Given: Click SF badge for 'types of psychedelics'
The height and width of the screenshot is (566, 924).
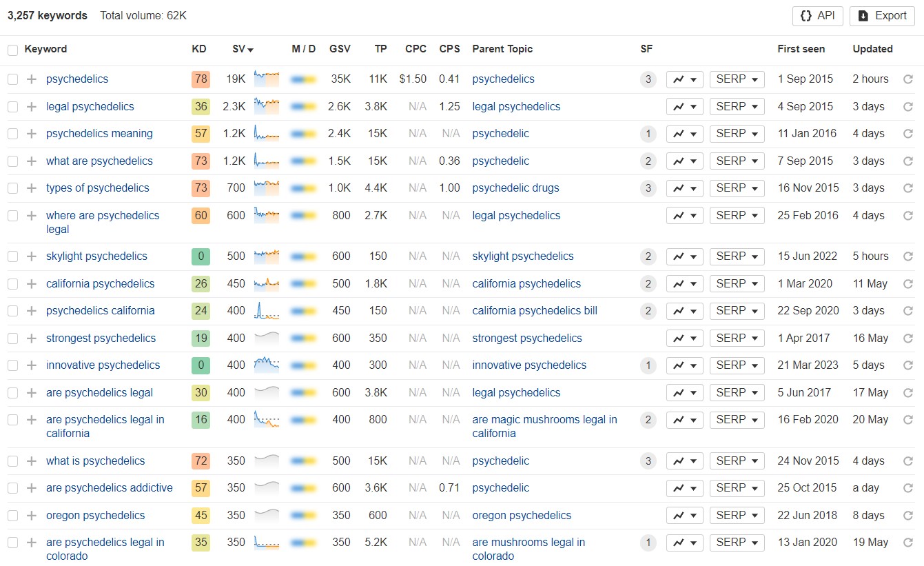Looking at the screenshot, I should click(647, 188).
